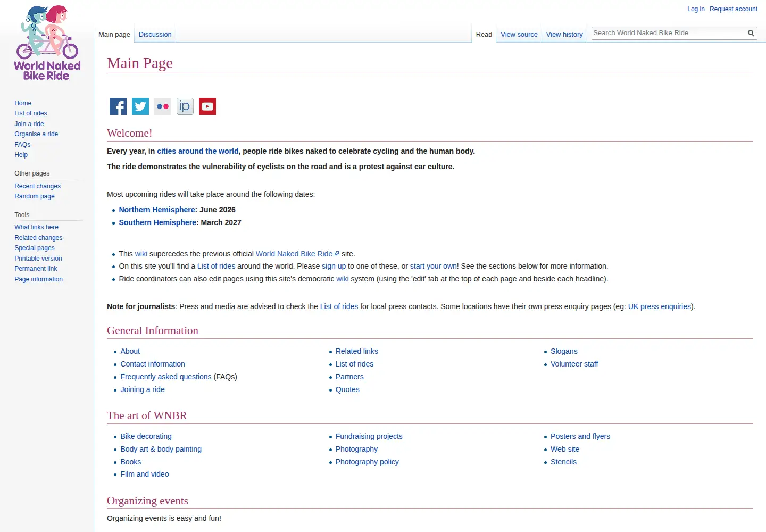The image size is (766, 532).
Task: Open the Flickr social icon
Action: (x=163, y=106)
